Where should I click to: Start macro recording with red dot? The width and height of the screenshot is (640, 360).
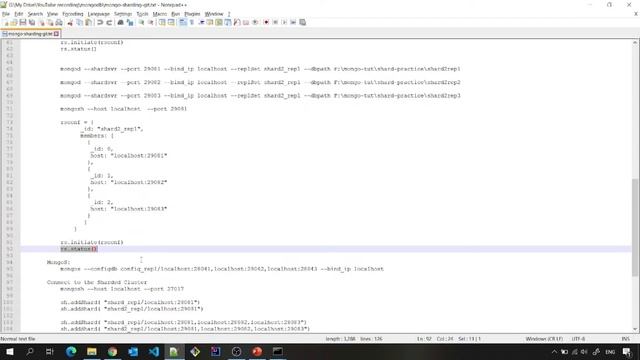(x=266, y=22)
